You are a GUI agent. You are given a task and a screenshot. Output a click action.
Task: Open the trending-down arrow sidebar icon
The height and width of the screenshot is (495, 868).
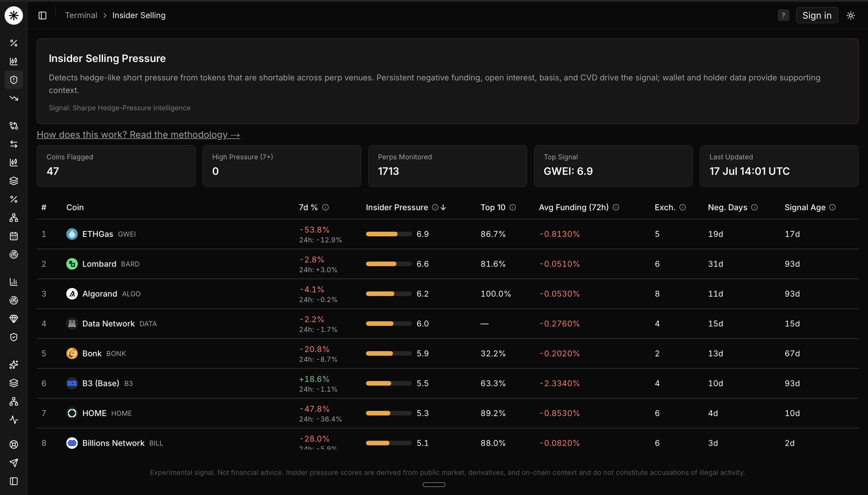point(14,98)
